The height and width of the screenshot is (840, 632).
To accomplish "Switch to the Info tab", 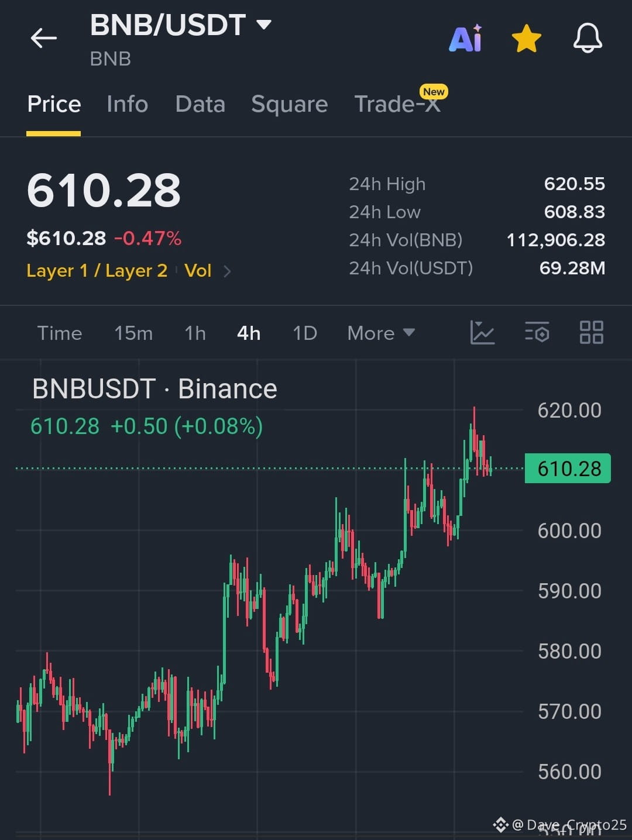I will pos(127,104).
